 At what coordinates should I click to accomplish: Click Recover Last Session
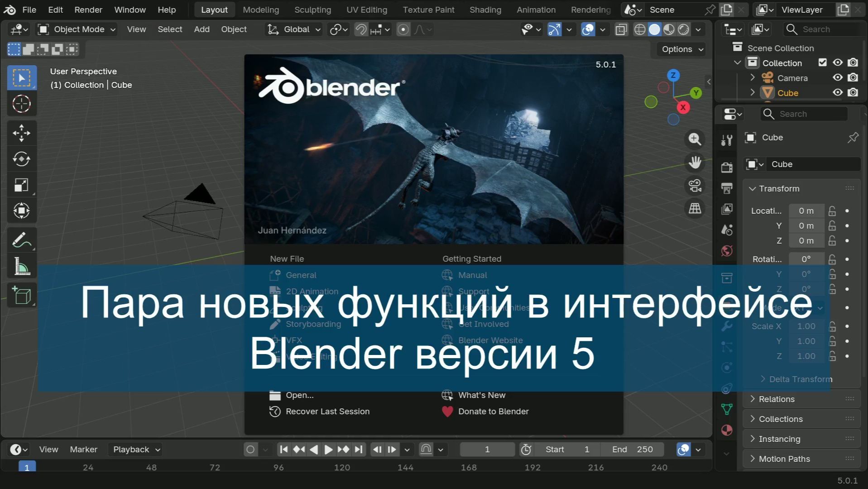pos(327,411)
